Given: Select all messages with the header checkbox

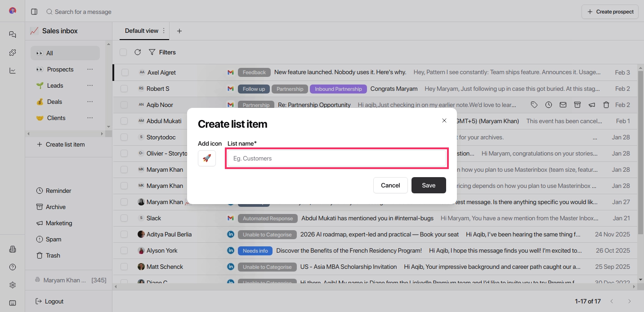Looking at the screenshot, I should click(123, 52).
